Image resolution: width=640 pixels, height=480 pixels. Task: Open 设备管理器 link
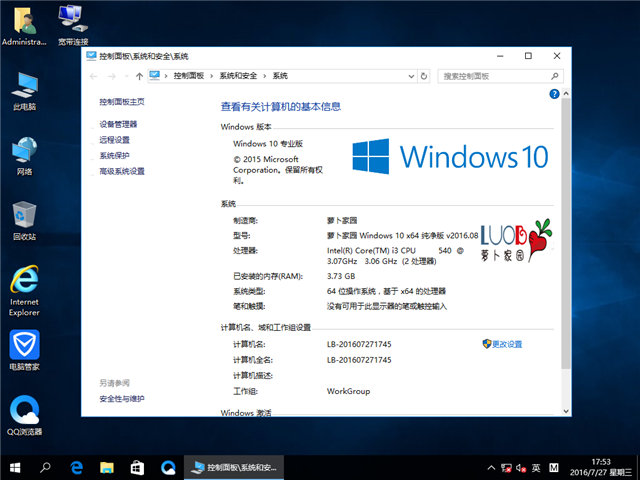tap(118, 124)
